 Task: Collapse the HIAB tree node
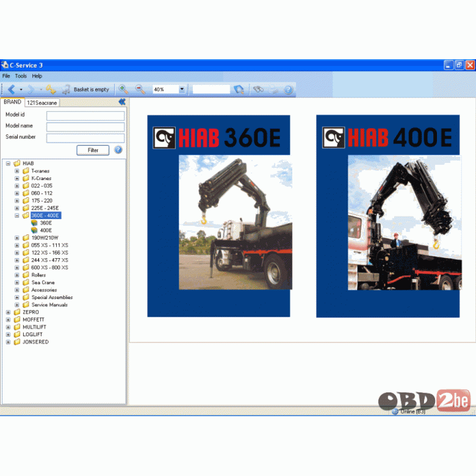(8, 164)
